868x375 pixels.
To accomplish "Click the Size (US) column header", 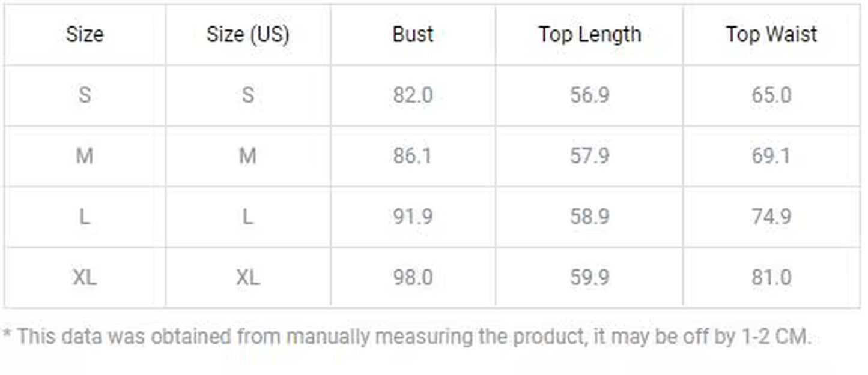I will tap(247, 34).
